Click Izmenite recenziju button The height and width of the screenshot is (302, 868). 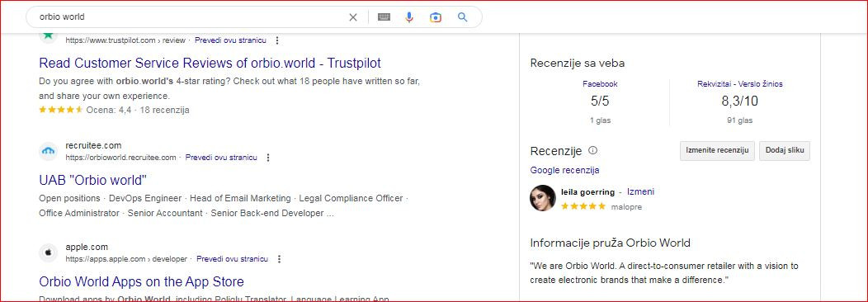717,150
